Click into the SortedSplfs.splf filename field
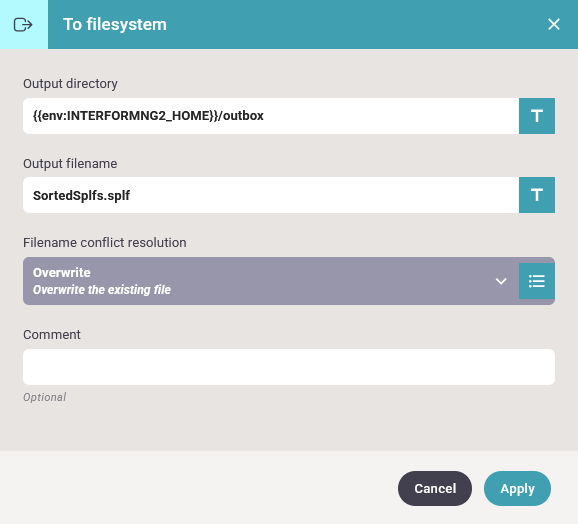This screenshot has width=578, height=524. point(271,195)
